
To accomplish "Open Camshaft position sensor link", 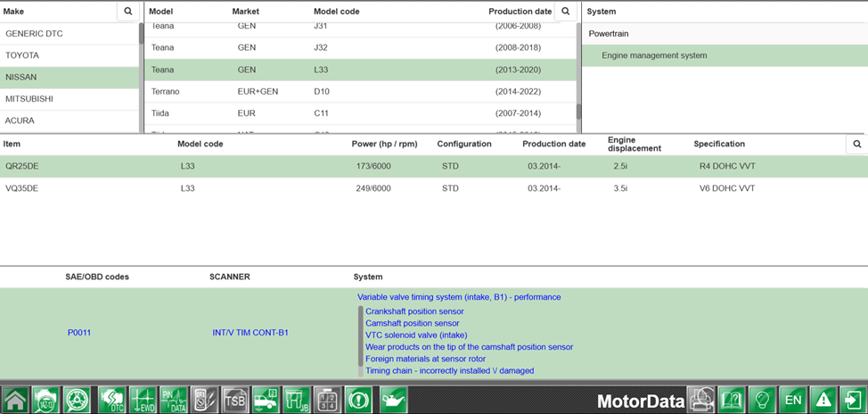I will click(x=413, y=323).
